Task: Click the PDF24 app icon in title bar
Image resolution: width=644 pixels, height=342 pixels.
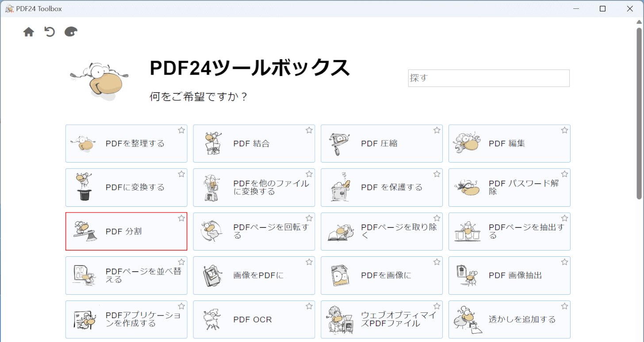Action: (x=9, y=8)
